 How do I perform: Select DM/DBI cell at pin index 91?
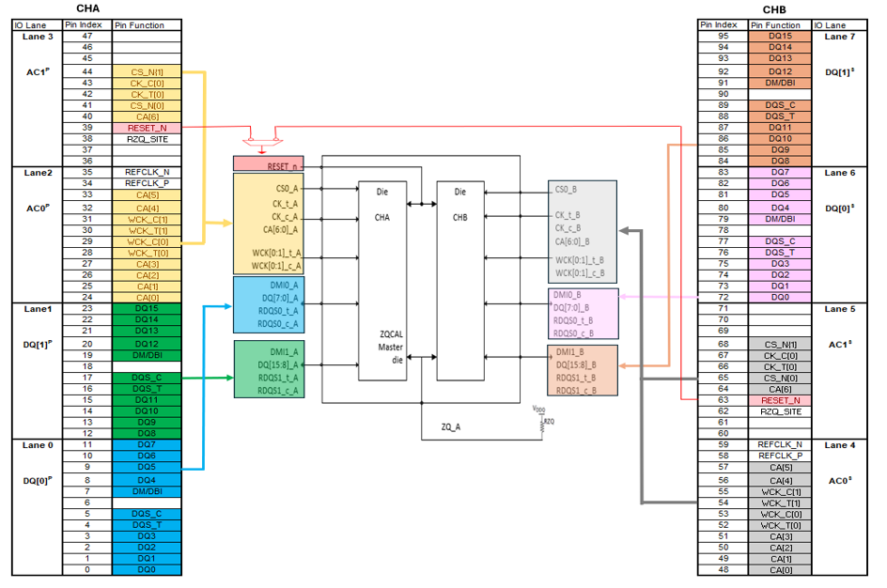click(780, 83)
